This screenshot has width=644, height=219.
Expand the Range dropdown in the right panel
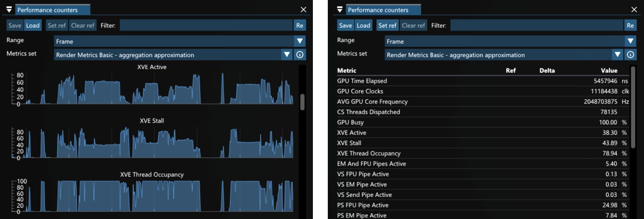pyautogui.click(x=630, y=41)
